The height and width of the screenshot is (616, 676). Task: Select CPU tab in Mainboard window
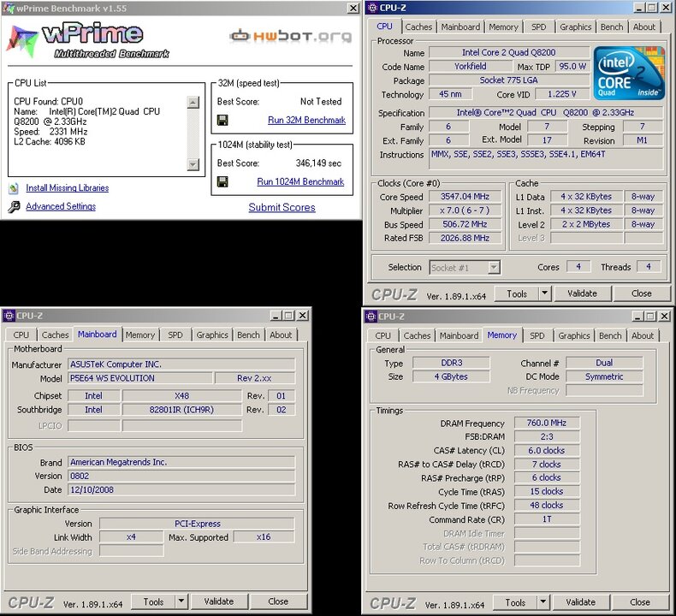click(21, 335)
